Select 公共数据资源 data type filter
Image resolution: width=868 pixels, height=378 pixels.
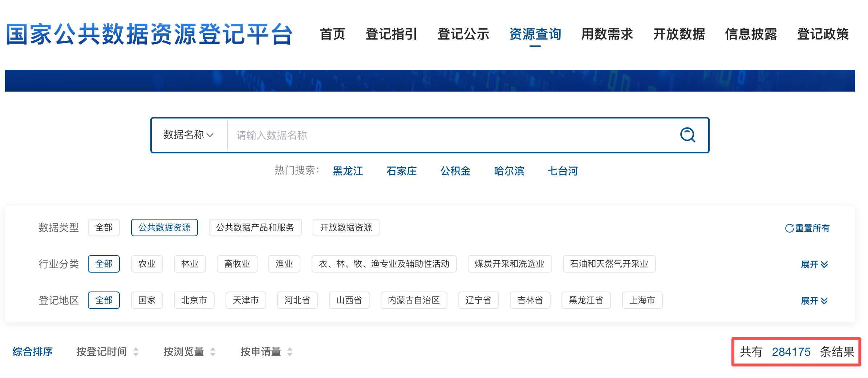click(x=165, y=228)
